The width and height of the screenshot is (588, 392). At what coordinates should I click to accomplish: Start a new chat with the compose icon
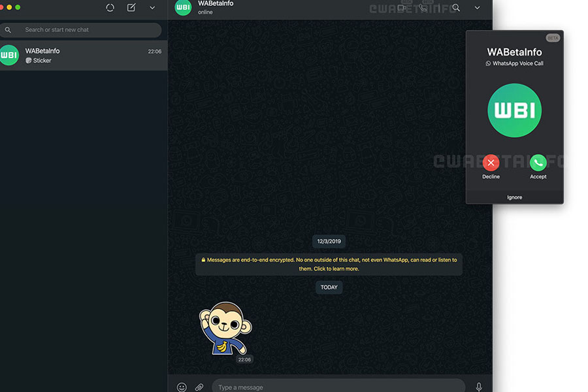131,7
